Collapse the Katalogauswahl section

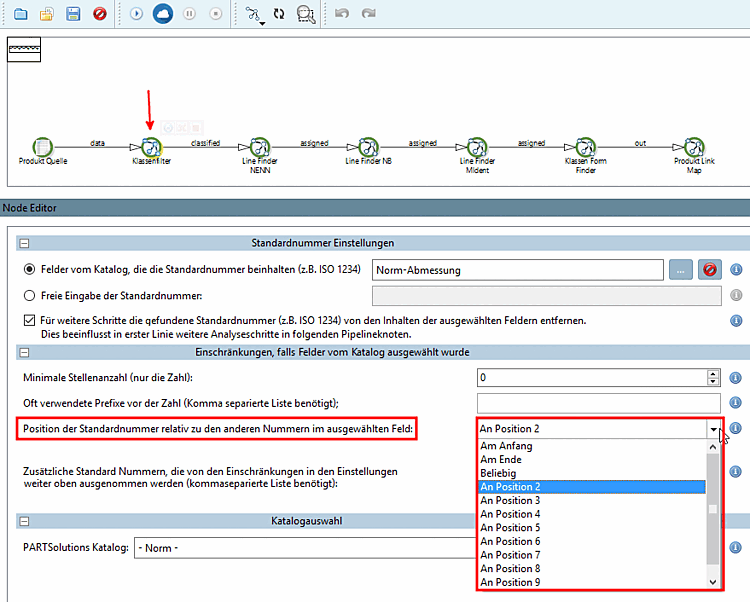pos(23,522)
